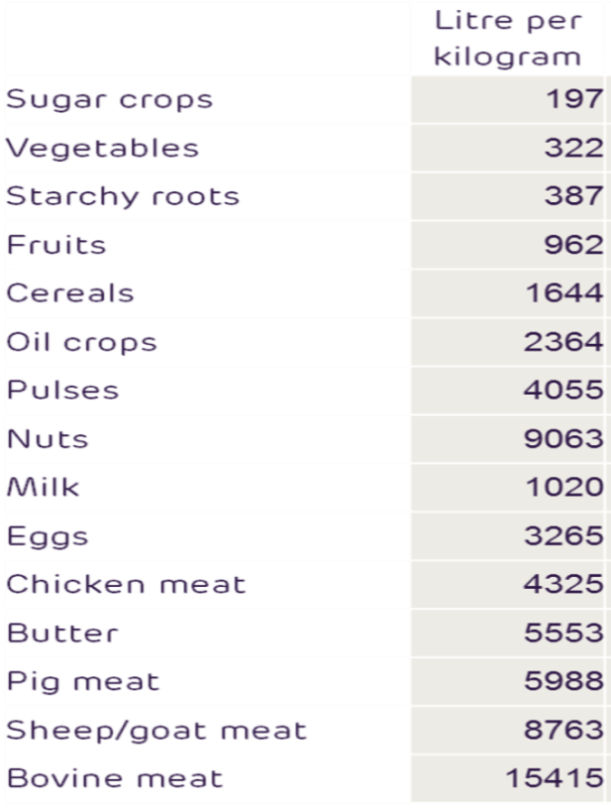This screenshot has width=611, height=810.
Task: Click the value 197 for Sugar crops
Action: [574, 99]
